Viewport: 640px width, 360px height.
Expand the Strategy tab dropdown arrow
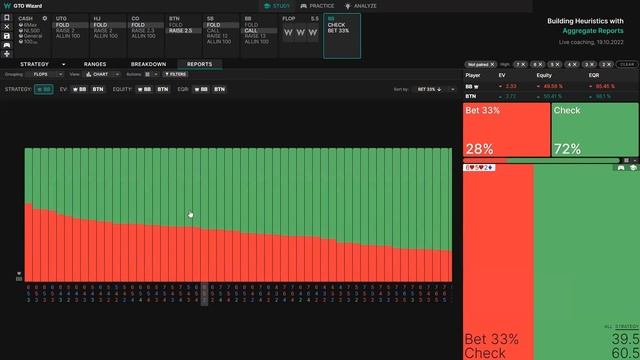point(63,64)
